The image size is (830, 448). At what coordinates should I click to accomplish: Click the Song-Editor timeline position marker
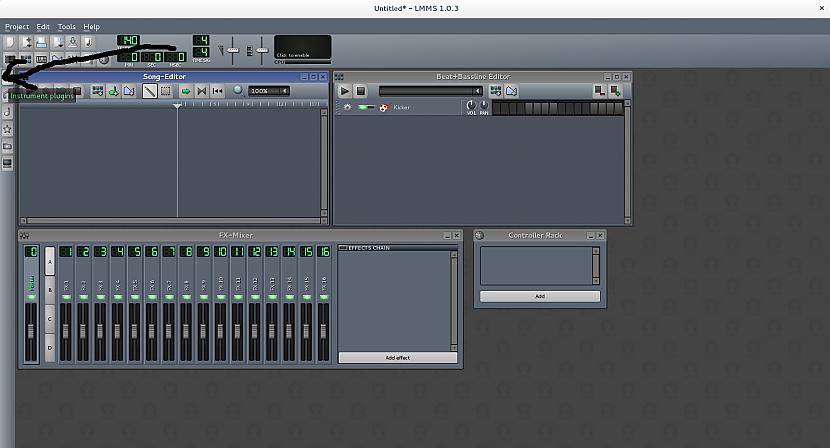(177, 106)
